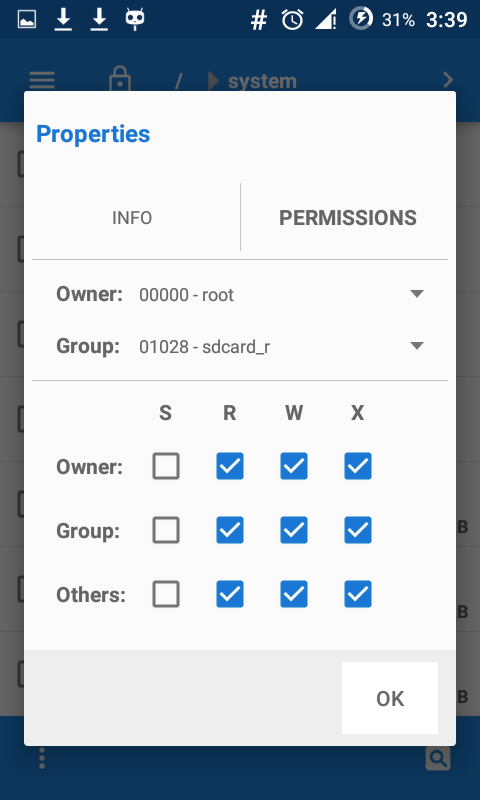
Task: Tap the padlock root access icon
Action: (x=120, y=80)
